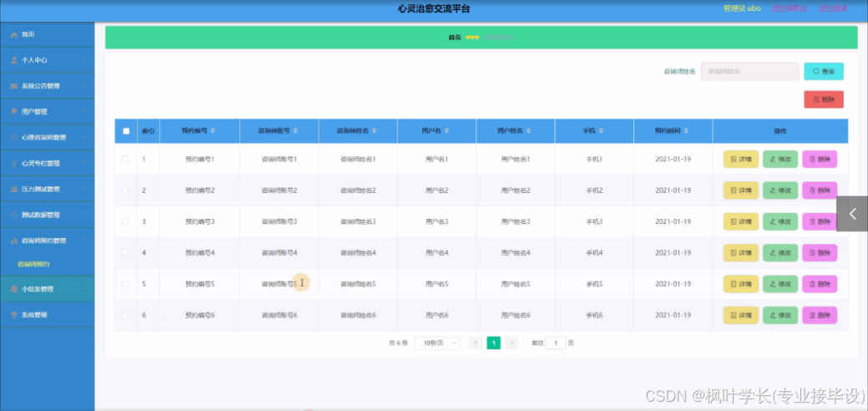Sort the table by the 手机 column arrows
868x411 pixels.
(x=601, y=131)
